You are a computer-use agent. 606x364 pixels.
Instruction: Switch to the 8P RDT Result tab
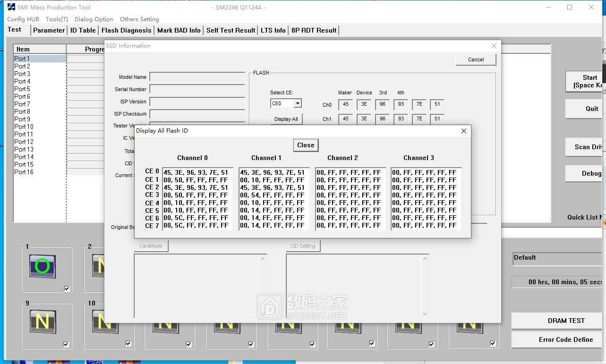[314, 30]
